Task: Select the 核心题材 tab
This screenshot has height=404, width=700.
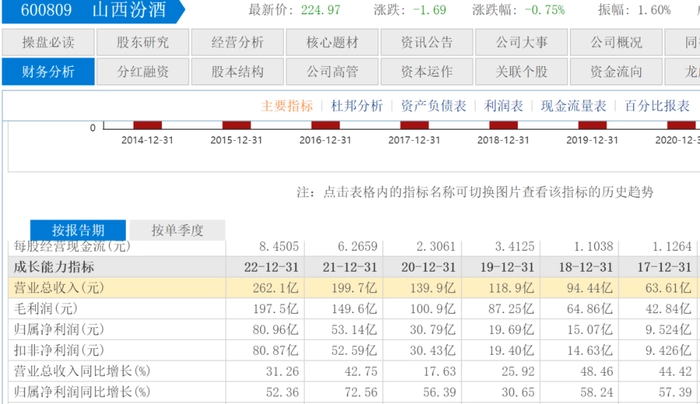Action: click(332, 43)
